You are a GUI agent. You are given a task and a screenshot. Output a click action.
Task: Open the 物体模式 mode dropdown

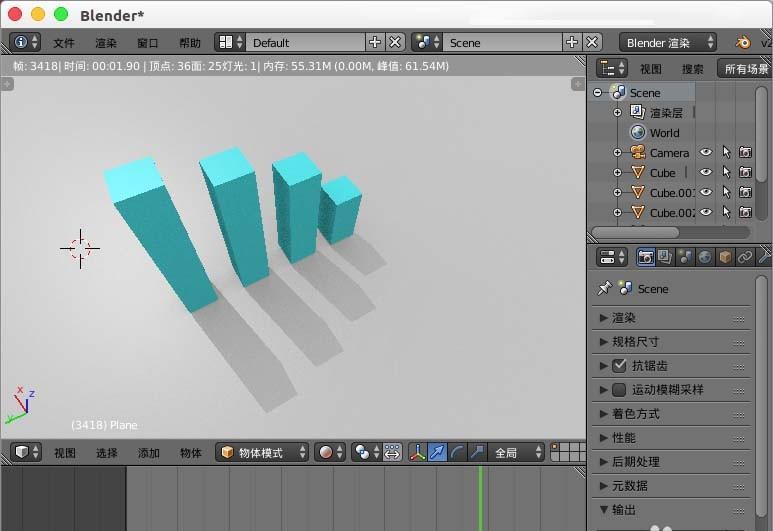tap(262, 452)
